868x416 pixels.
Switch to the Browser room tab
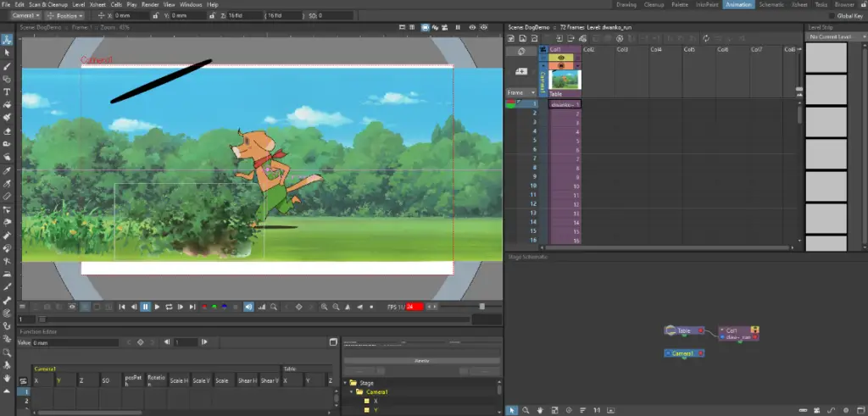point(844,4)
